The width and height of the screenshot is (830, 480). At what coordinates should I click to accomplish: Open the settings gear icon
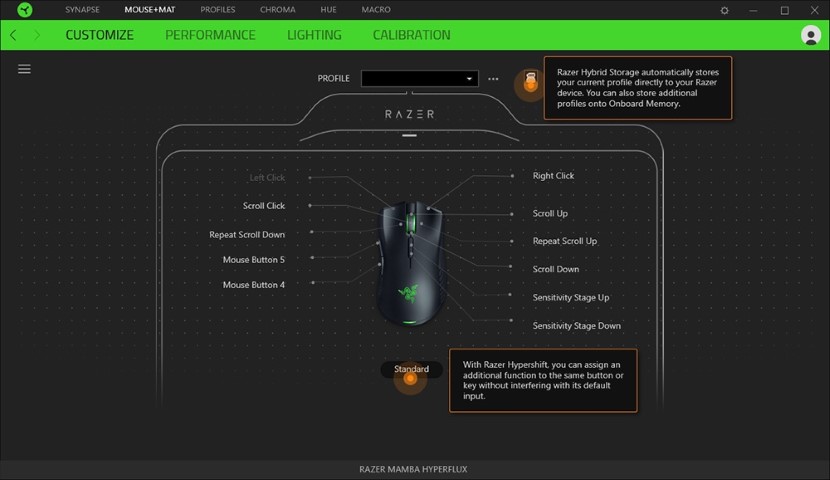pos(725,10)
